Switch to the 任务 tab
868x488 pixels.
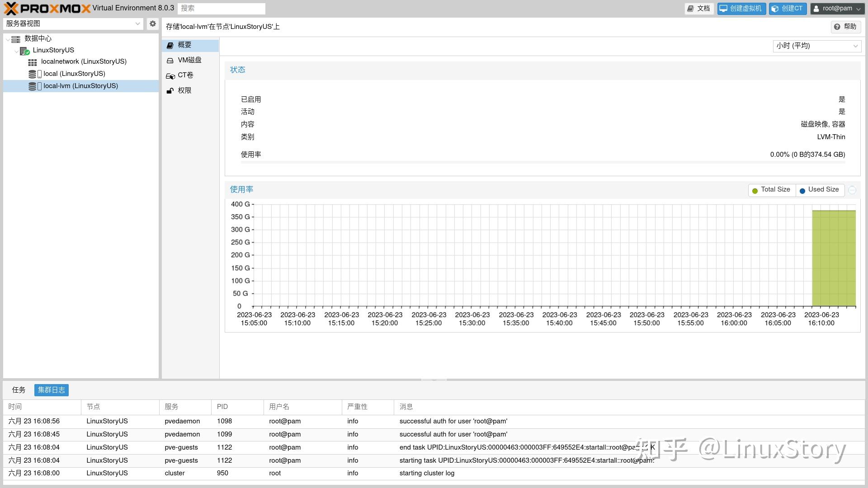[x=19, y=390]
